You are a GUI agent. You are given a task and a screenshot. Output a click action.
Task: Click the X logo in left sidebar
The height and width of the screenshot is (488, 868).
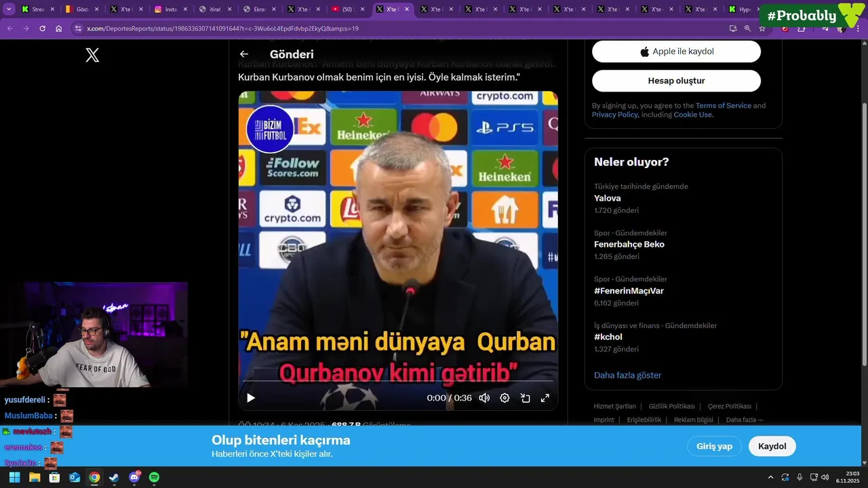(x=93, y=56)
